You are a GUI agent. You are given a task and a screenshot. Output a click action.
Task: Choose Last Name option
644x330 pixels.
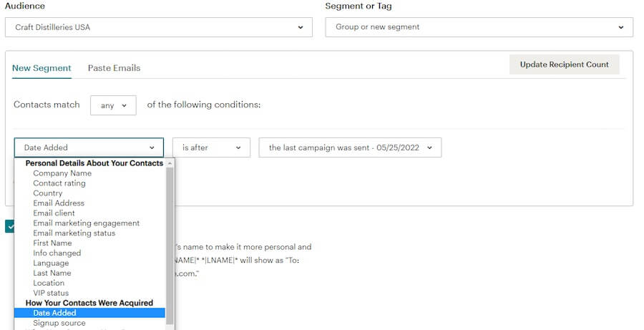point(52,273)
